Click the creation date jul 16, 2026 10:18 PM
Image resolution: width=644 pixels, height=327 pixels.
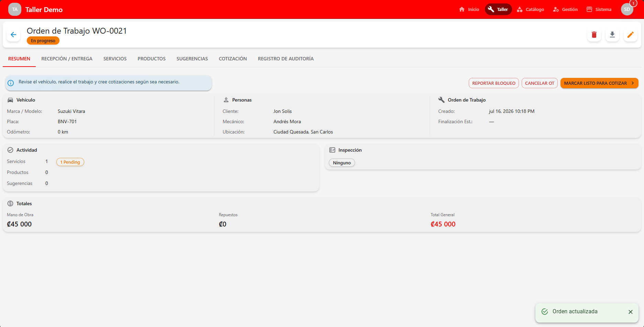click(512, 111)
